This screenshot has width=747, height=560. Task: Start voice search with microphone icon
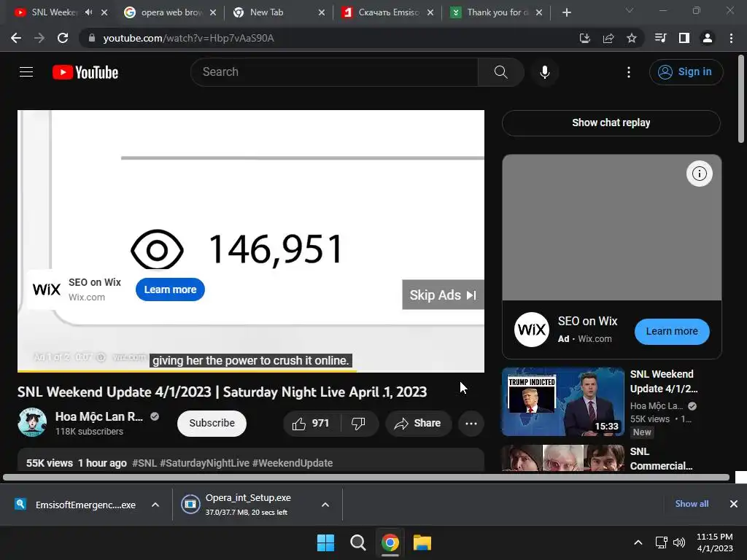coord(544,72)
